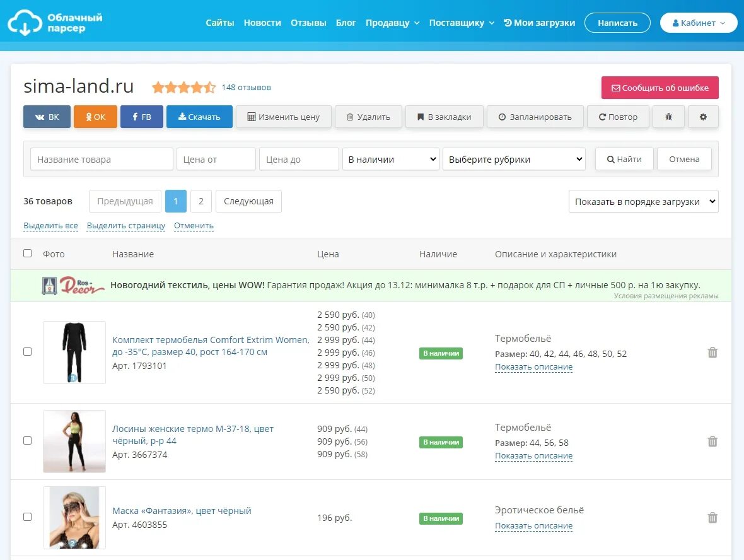Open the Облачный парсер cloud logo
The image size is (744, 560).
(55, 22)
